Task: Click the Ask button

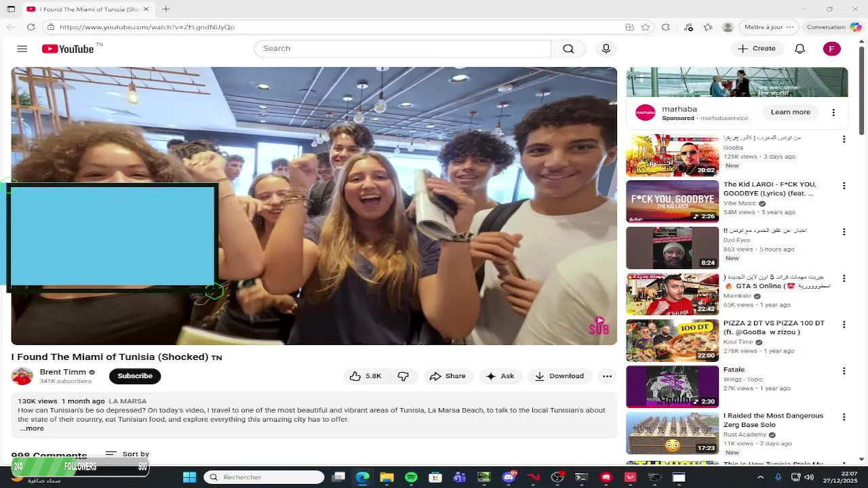Action: pyautogui.click(x=500, y=376)
